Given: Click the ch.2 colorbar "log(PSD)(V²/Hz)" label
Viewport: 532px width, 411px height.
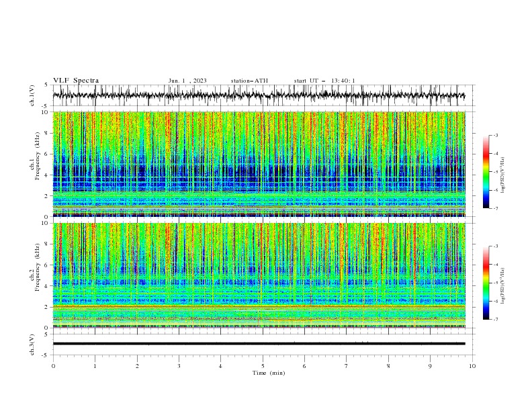Looking at the screenshot, I should click(x=502, y=286).
